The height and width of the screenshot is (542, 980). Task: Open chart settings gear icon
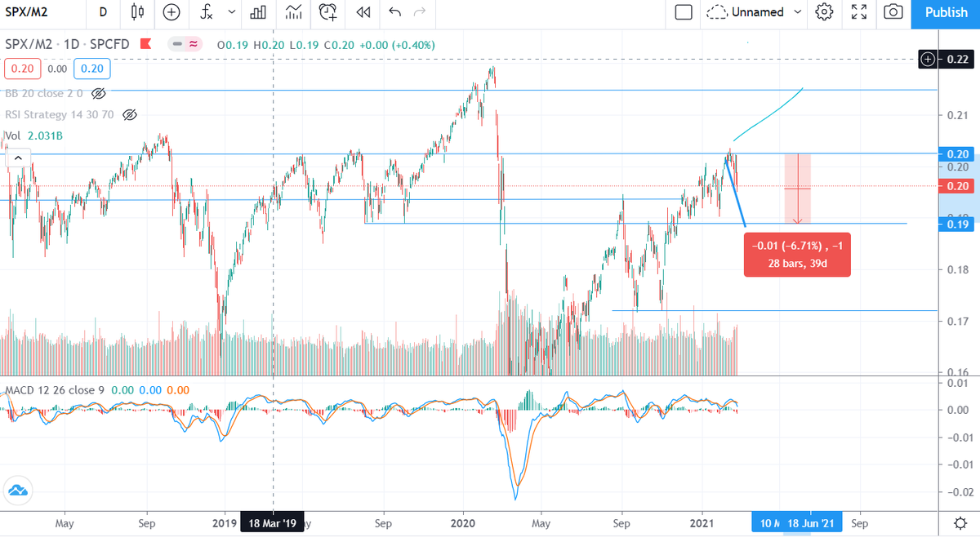click(x=824, y=12)
